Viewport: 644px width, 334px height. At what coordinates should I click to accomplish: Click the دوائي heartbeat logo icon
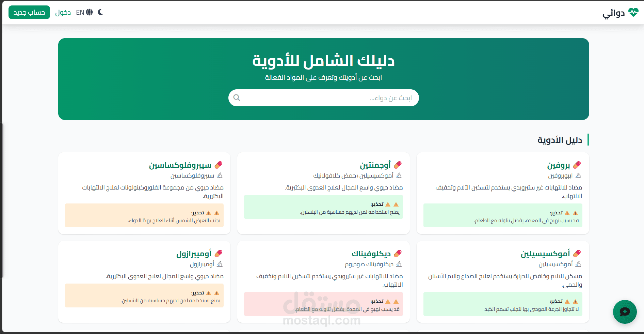point(633,13)
